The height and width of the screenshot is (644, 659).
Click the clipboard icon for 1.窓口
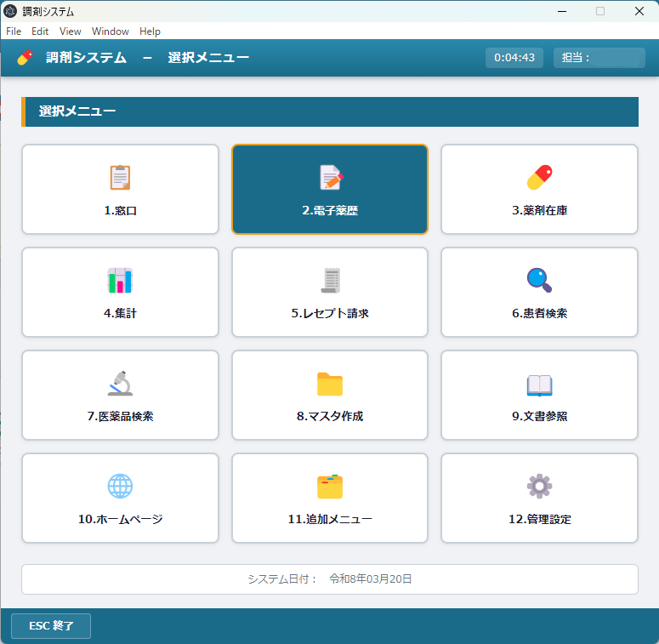pos(120,178)
